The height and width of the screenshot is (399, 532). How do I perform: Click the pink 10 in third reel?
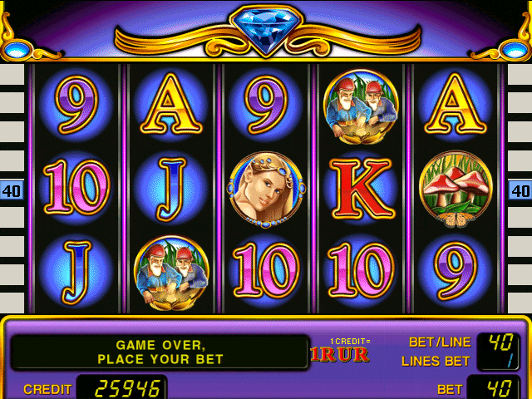tap(266, 270)
